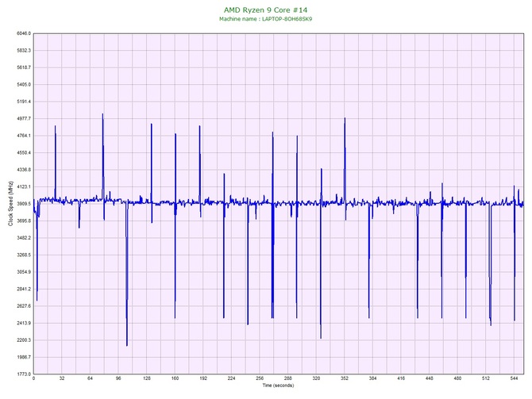Click the "Time (seconds)" horizontal axis label

[x=278, y=386]
